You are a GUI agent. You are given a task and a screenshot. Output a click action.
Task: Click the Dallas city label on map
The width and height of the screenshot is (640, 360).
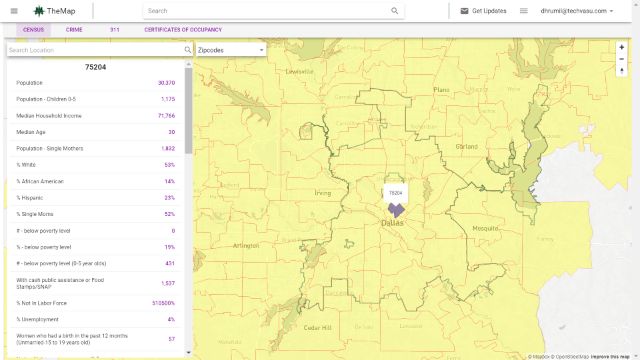pyautogui.click(x=392, y=223)
